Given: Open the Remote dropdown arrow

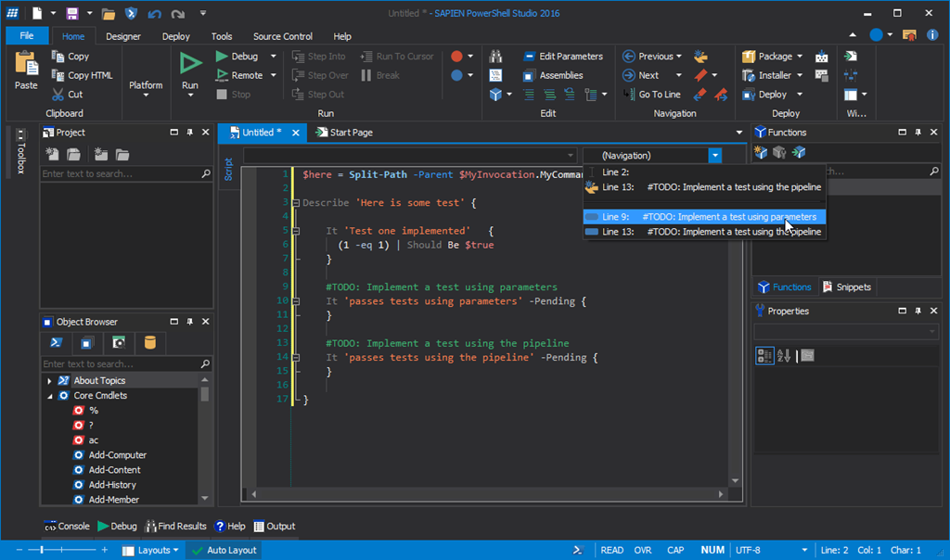Looking at the screenshot, I should (x=274, y=76).
